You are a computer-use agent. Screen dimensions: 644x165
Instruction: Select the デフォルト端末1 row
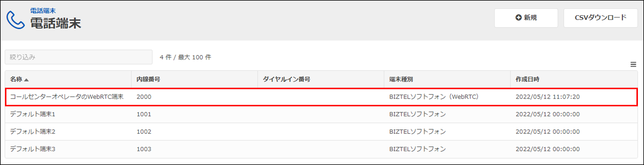[33, 114]
